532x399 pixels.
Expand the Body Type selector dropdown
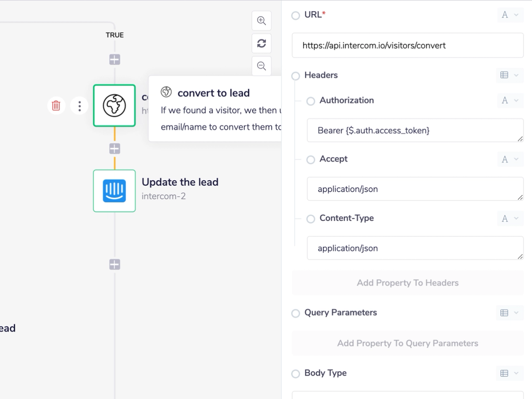[509, 373]
